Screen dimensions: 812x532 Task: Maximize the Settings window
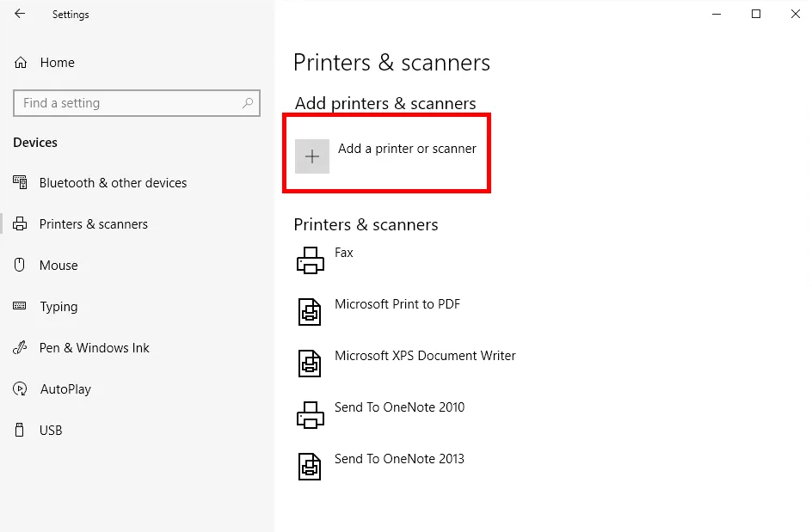(756, 14)
